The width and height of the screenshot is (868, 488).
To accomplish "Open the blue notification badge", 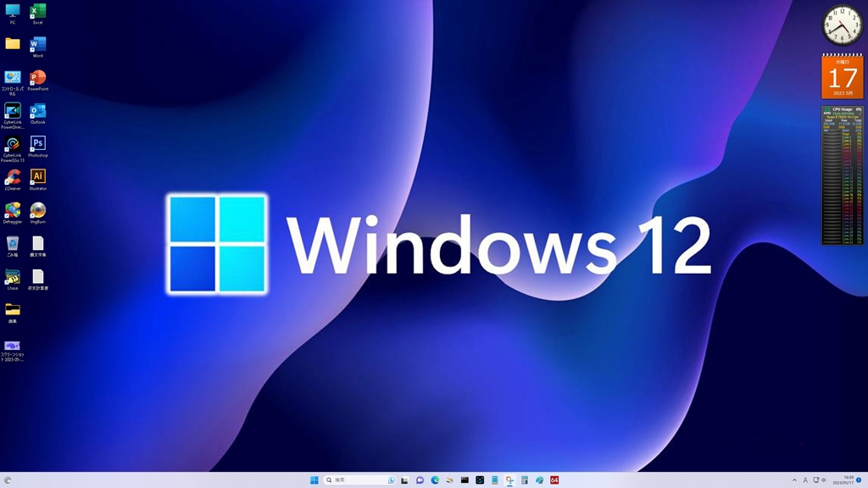I will coord(860,480).
